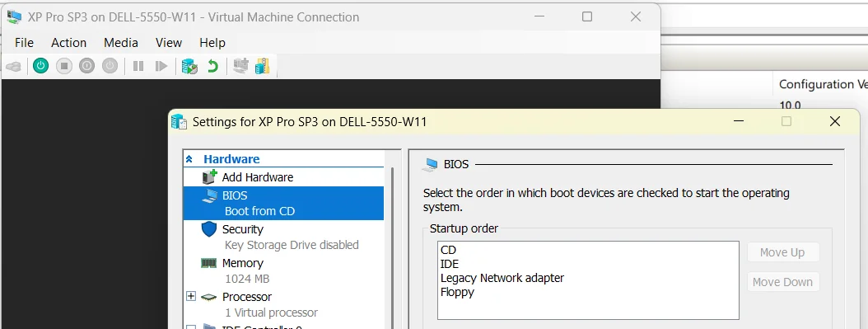
Task: Click the Move Up button
Action: point(782,252)
